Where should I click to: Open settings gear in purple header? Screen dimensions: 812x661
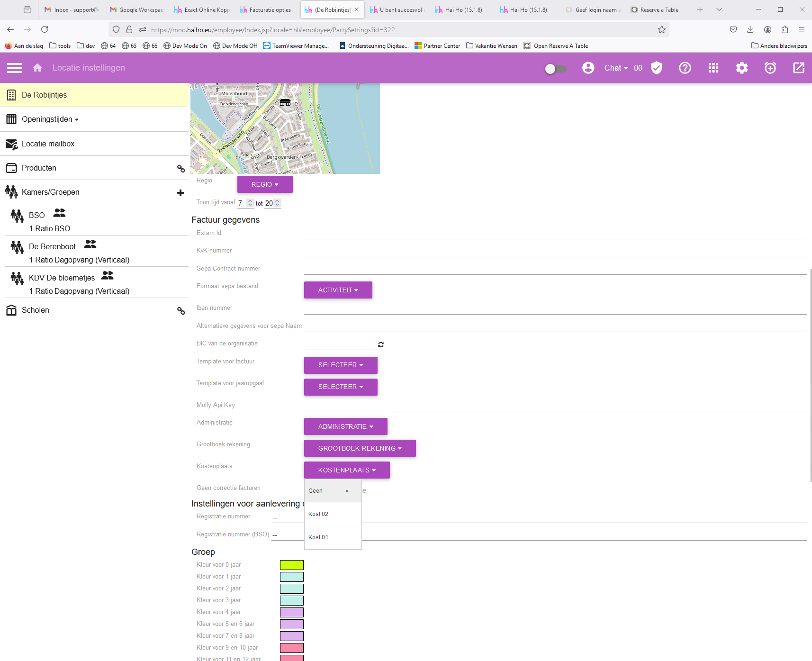click(x=741, y=68)
